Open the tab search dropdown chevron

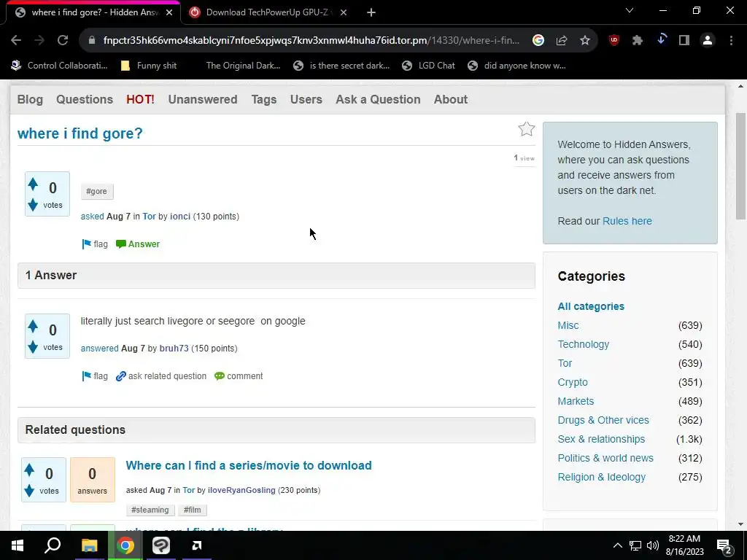tap(630, 10)
